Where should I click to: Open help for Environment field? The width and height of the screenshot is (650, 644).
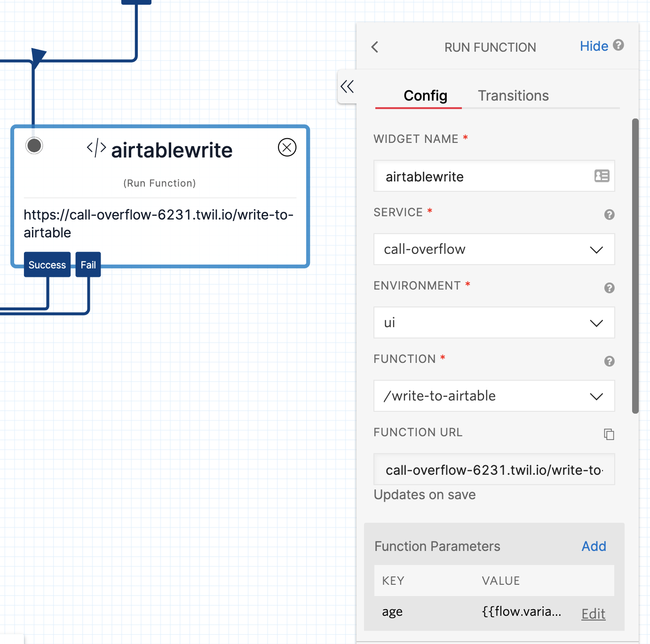tap(609, 288)
